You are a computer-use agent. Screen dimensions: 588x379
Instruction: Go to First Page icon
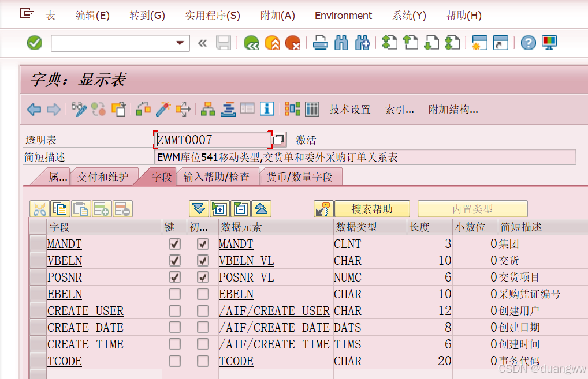pos(390,43)
